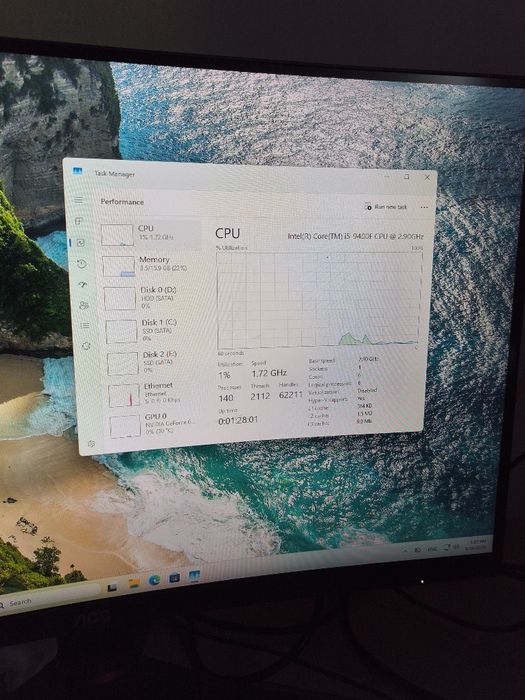Click the 0:01:28:01 up time value
This screenshot has width=525, height=700.
tap(238, 420)
